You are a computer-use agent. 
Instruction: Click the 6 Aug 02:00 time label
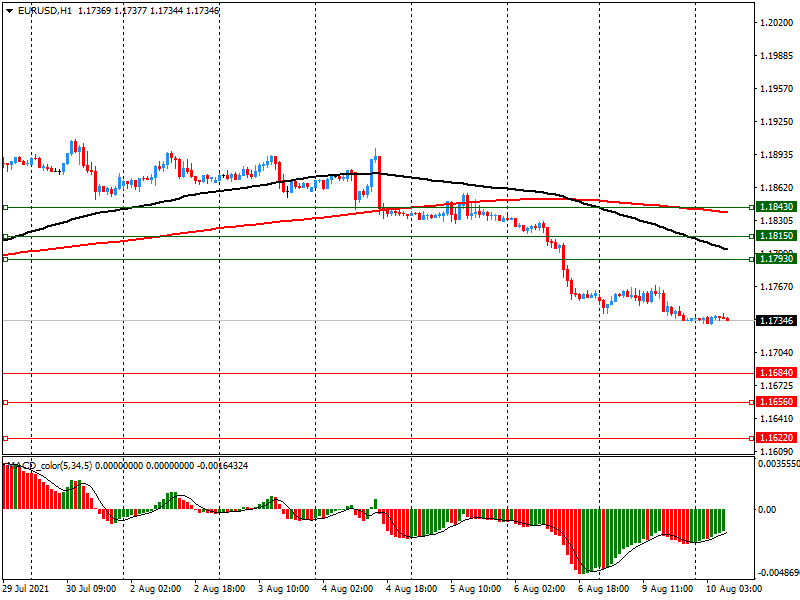click(539, 589)
